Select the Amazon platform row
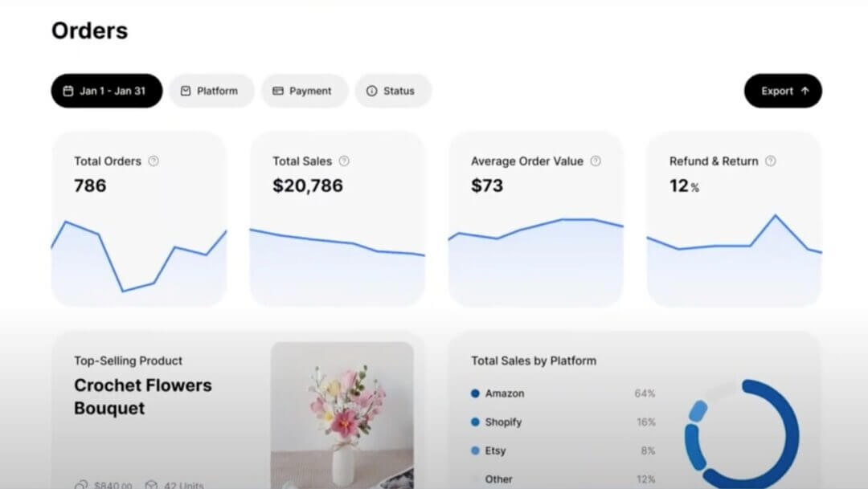 (x=563, y=393)
